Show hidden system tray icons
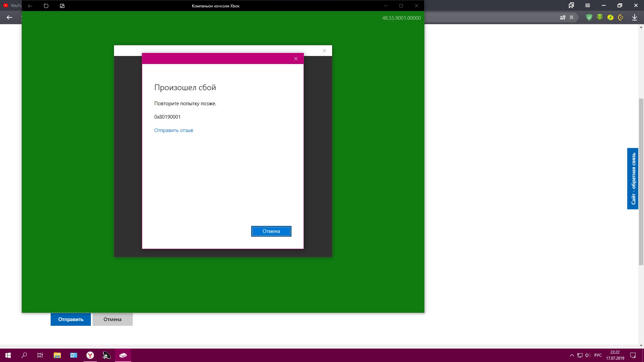Viewport: 644px width, 362px height. point(572,355)
